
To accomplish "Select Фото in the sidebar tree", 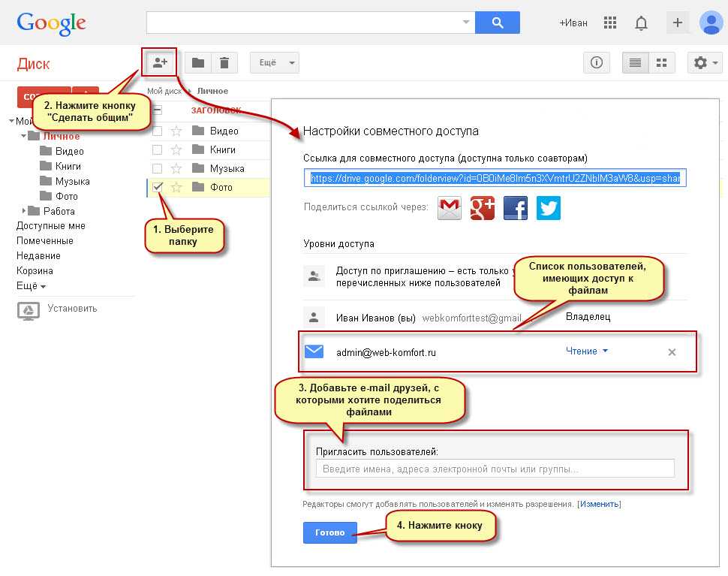I will point(66,196).
